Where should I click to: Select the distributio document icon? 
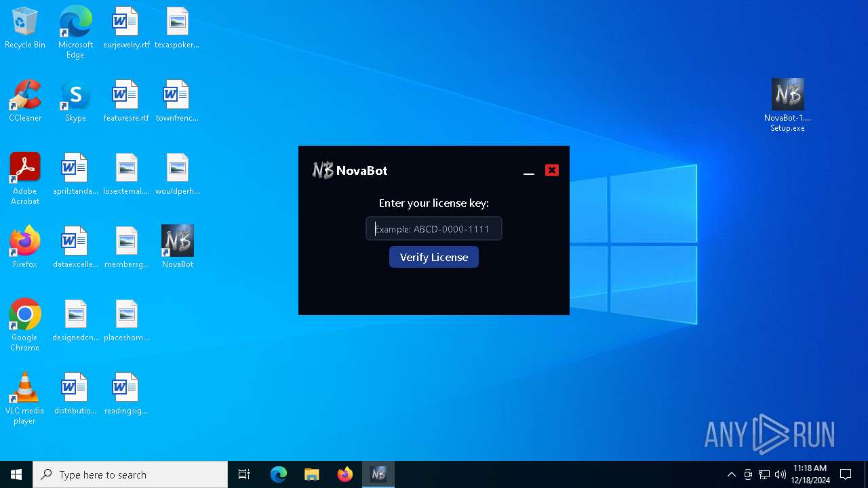[75, 394]
